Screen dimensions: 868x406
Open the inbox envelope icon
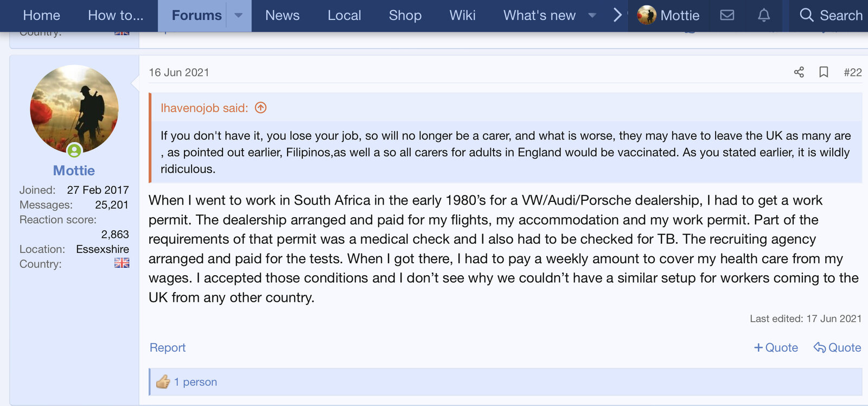[x=727, y=15]
